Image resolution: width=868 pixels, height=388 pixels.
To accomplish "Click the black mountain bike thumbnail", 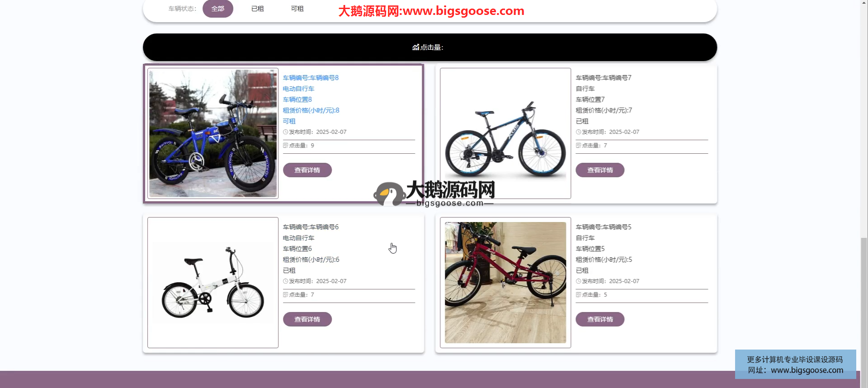I will (505, 133).
